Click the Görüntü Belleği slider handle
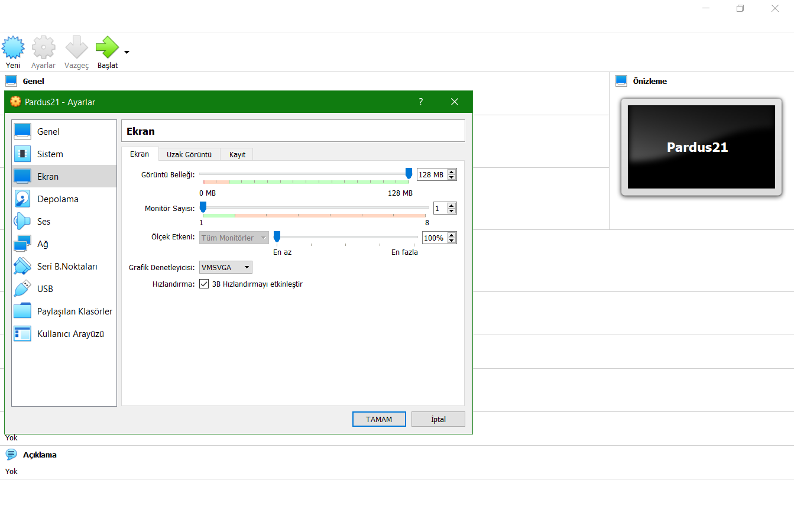 409,173
